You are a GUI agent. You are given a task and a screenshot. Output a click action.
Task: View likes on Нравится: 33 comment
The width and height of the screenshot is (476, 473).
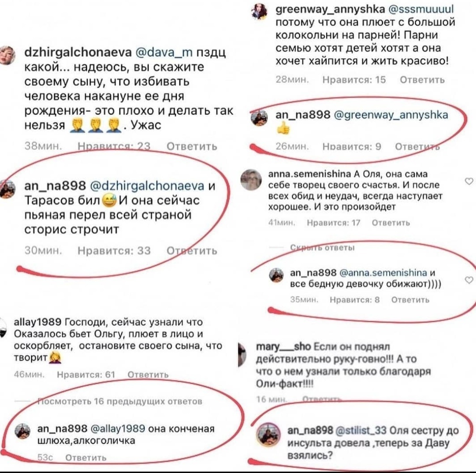tap(114, 250)
